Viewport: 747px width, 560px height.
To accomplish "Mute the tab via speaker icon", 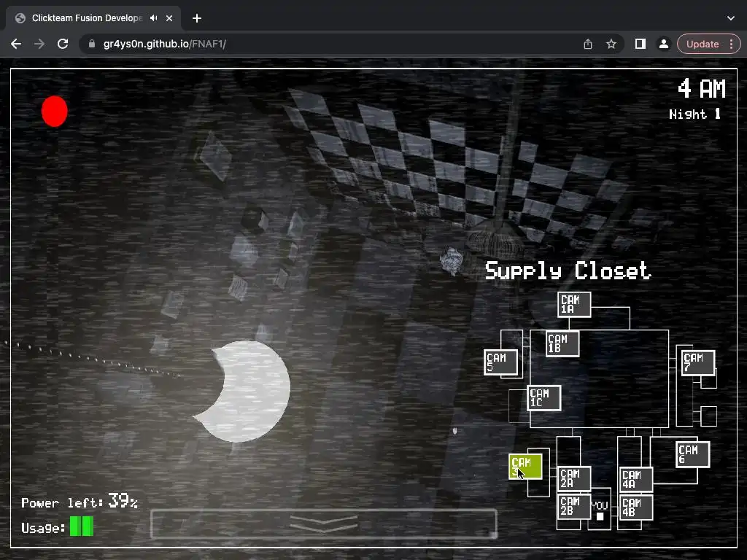I will (153, 18).
